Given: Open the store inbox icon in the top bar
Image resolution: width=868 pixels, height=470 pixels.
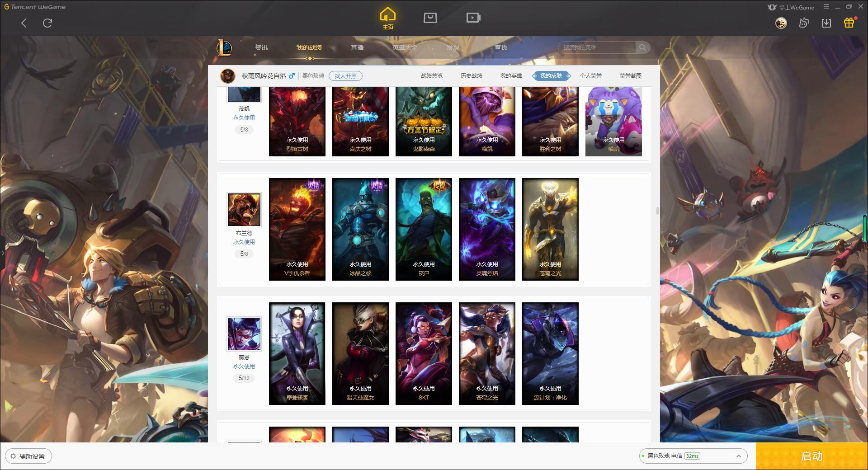Looking at the screenshot, I should [x=430, y=18].
